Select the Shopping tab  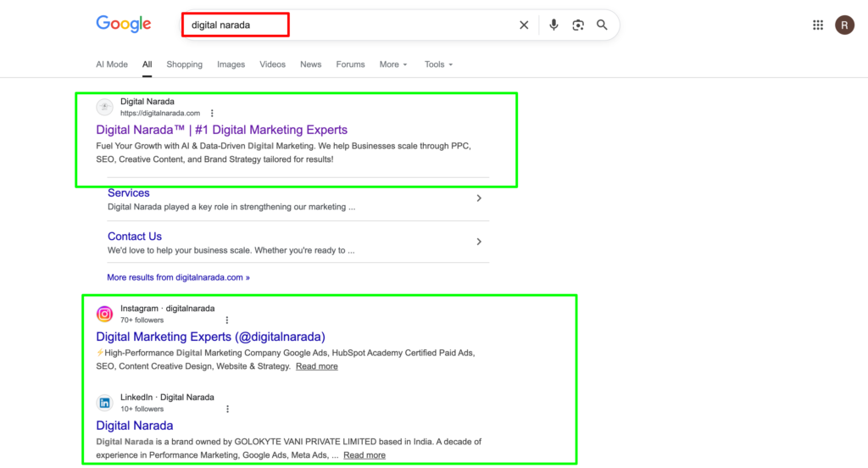[x=184, y=64]
